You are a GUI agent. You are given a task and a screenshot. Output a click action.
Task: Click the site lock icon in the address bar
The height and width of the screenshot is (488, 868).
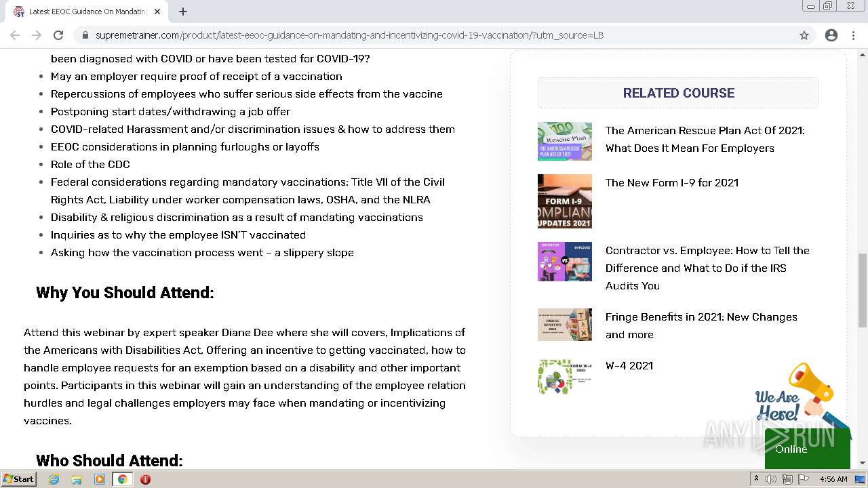pyautogui.click(x=85, y=35)
